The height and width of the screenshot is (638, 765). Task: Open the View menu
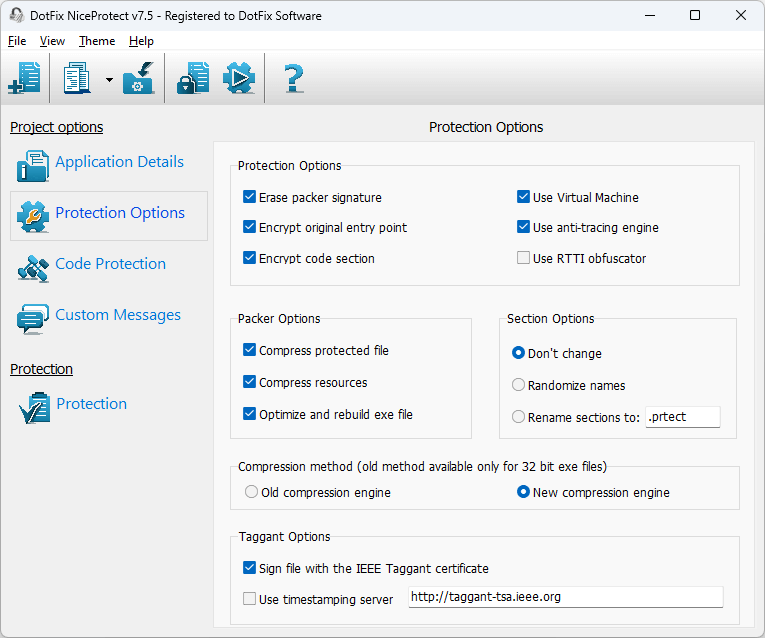[x=52, y=41]
